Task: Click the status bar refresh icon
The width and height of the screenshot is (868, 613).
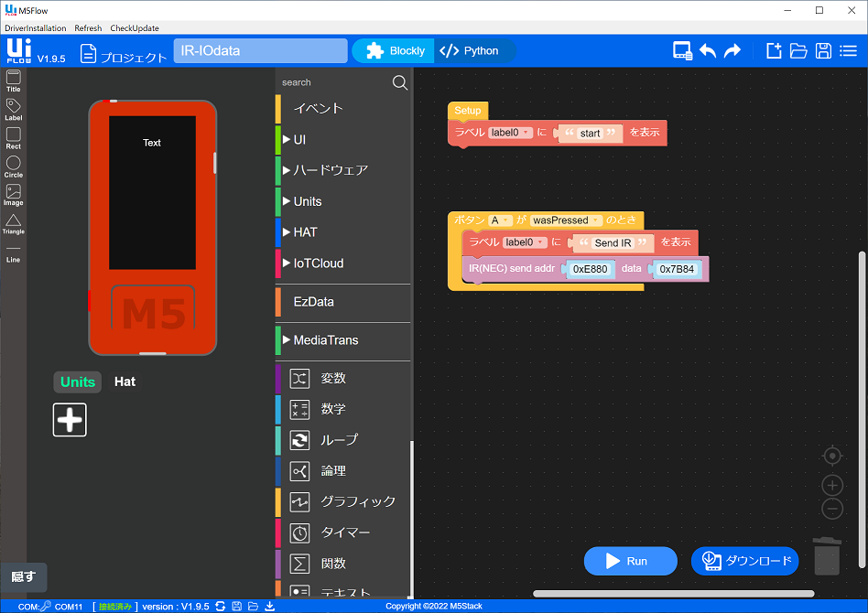Action: click(221, 607)
